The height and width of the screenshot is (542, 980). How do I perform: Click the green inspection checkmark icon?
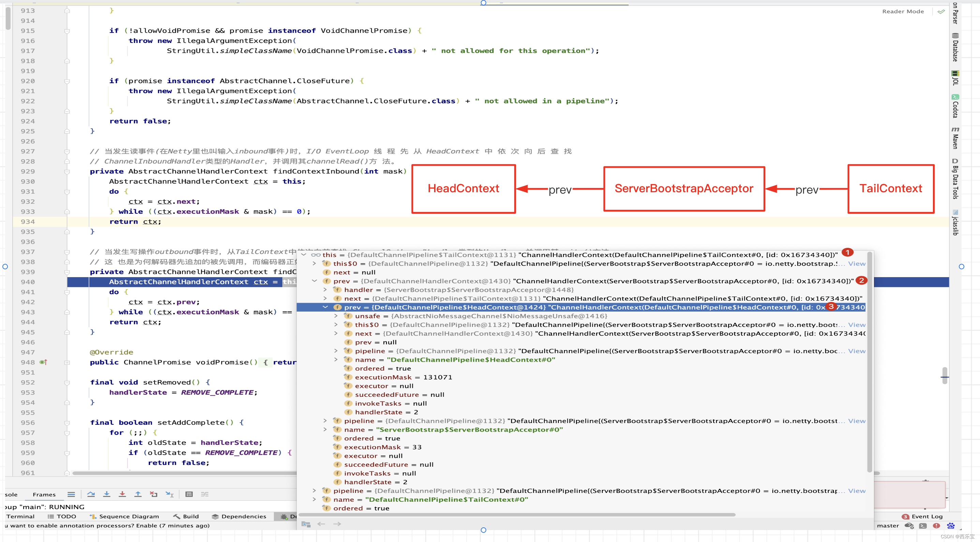point(941,11)
